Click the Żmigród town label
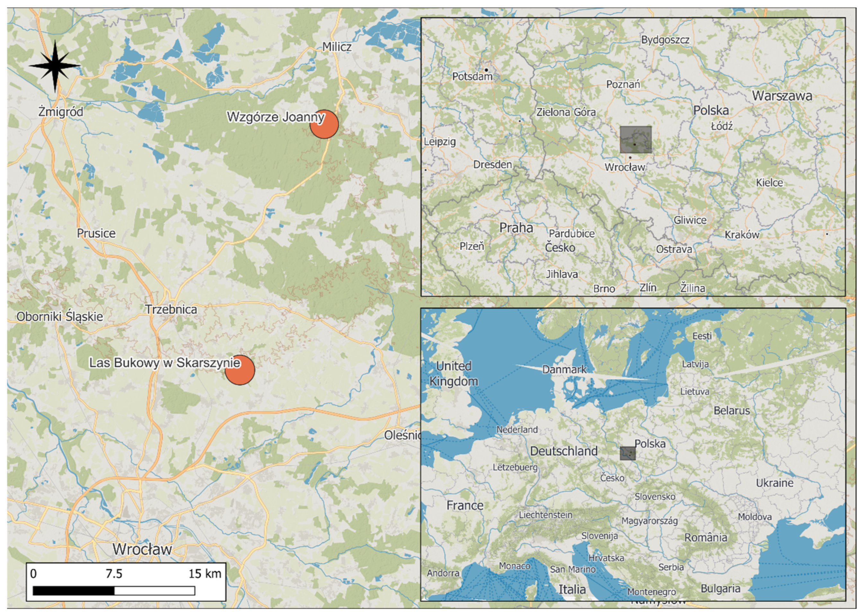Screen dimensions: 862x616 [61, 112]
